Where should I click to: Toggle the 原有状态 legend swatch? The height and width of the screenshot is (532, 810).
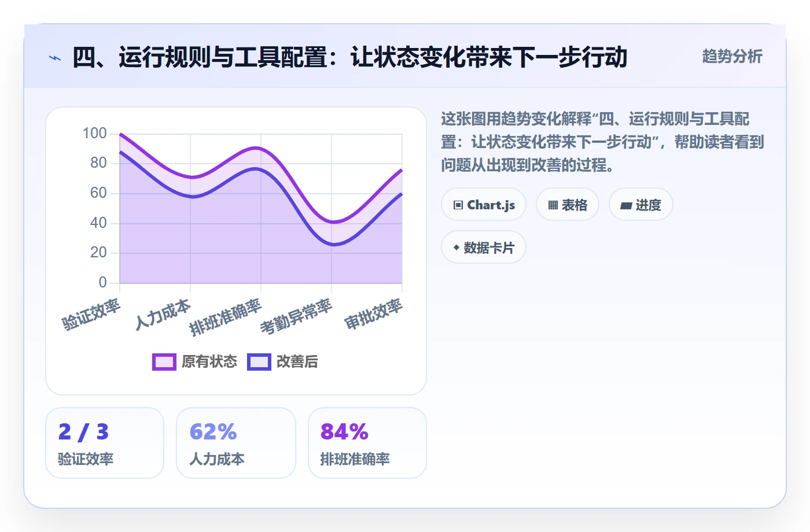(x=164, y=362)
